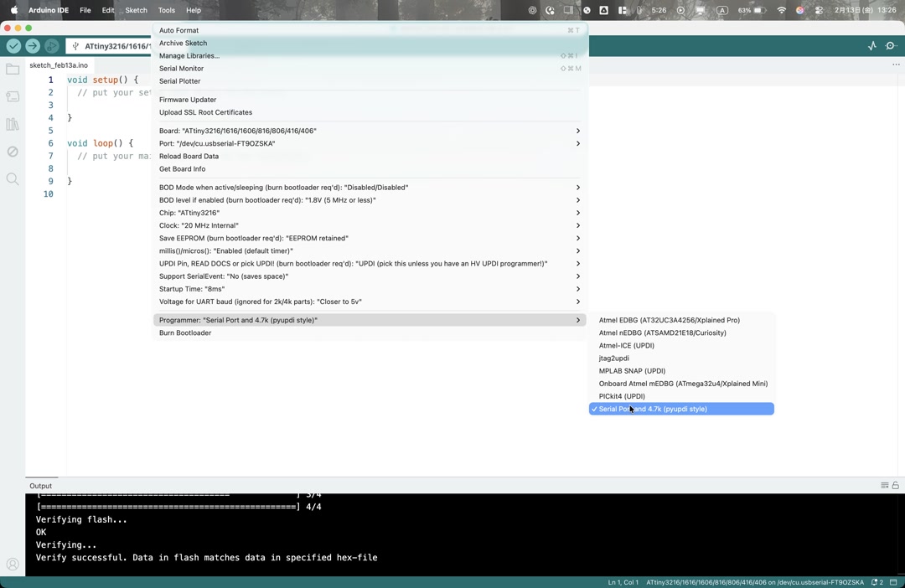Screen dimensions: 905x588
Task: Expand Startup Time 8ms submenu
Action: (370, 288)
